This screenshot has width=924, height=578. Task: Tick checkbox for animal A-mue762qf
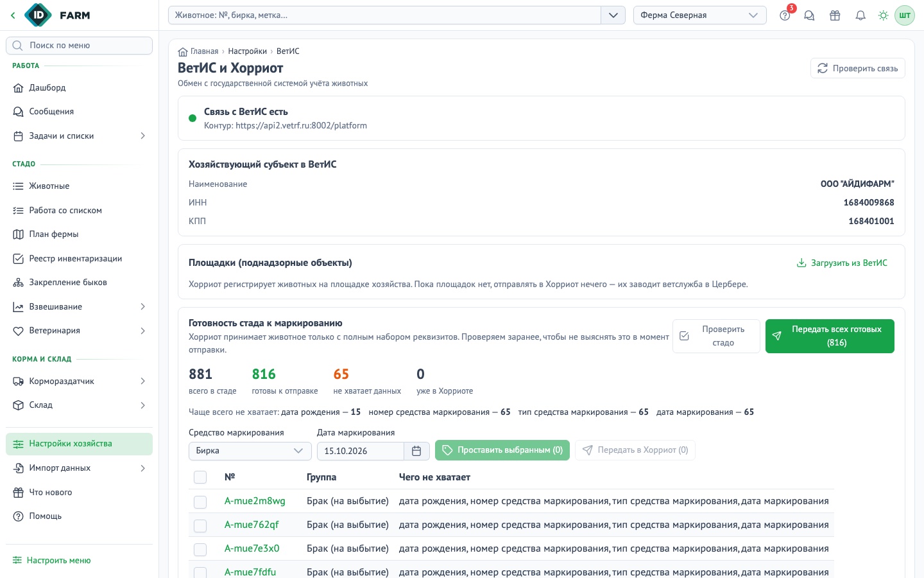pyautogui.click(x=200, y=525)
